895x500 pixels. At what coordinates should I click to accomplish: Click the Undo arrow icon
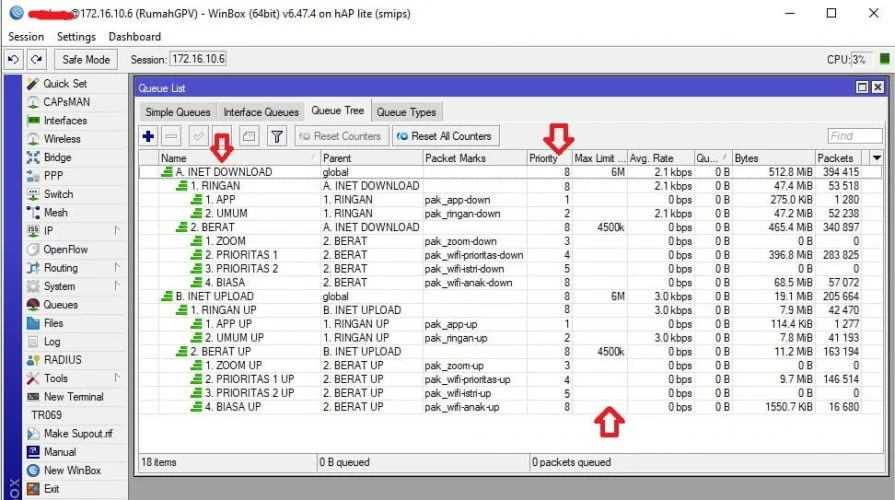(13, 60)
